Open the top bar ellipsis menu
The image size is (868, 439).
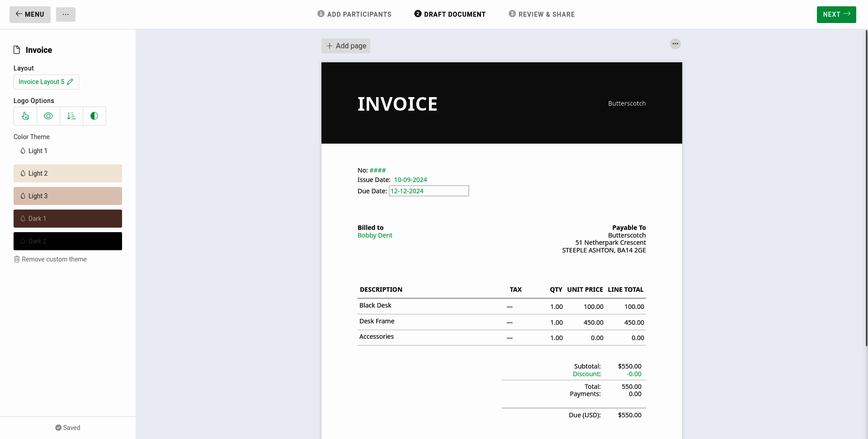coord(66,14)
